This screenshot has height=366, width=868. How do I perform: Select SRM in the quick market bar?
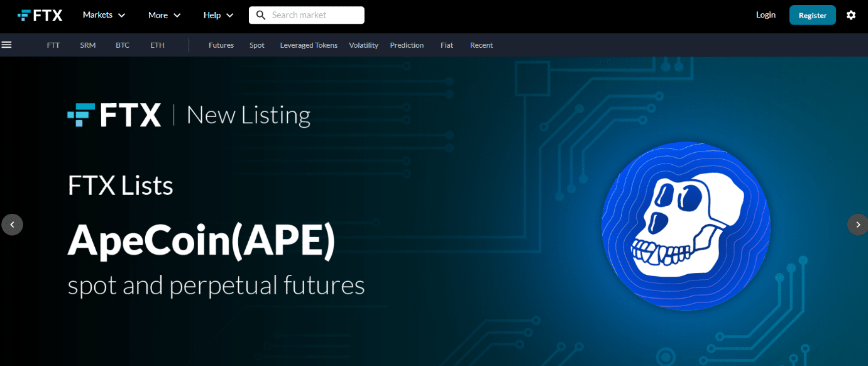[x=88, y=45]
